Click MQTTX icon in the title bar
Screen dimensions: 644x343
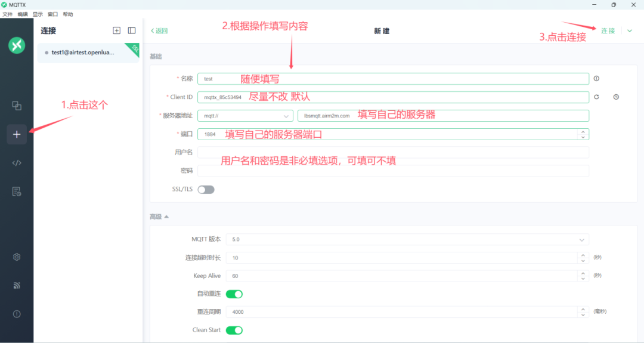[x=4, y=5]
